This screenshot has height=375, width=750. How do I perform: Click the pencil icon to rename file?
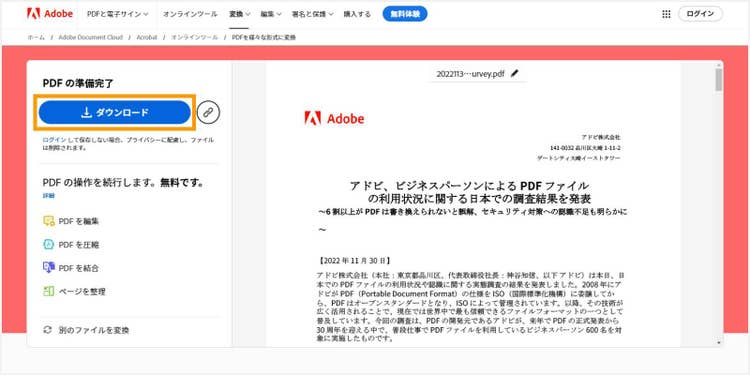pos(514,74)
